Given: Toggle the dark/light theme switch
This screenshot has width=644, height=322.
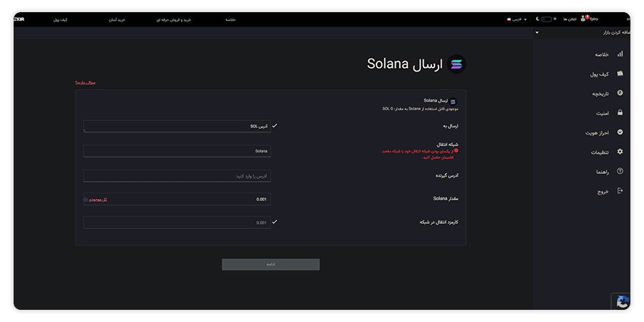Looking at the screenshot, I should (x=546, y=19).
